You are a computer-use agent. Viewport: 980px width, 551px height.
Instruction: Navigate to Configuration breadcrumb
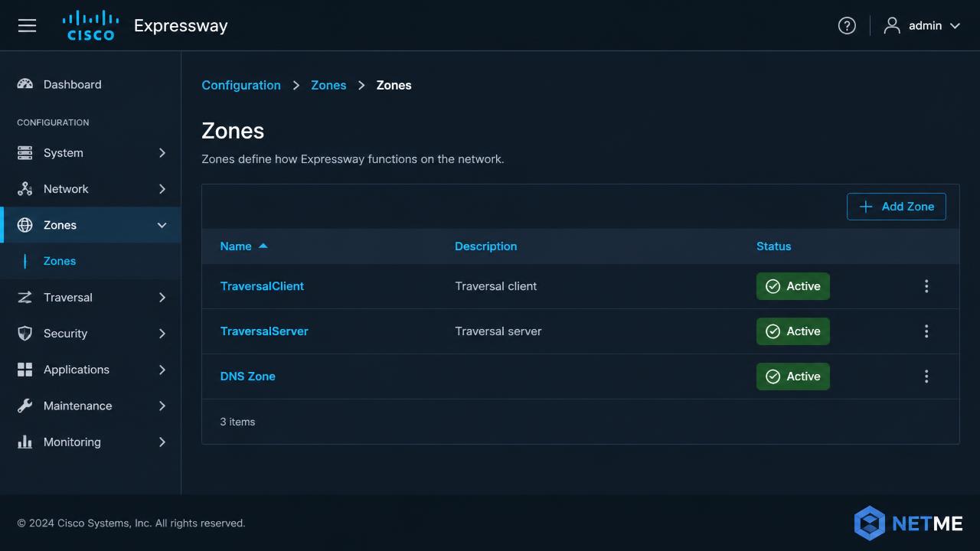pos(241,86)
